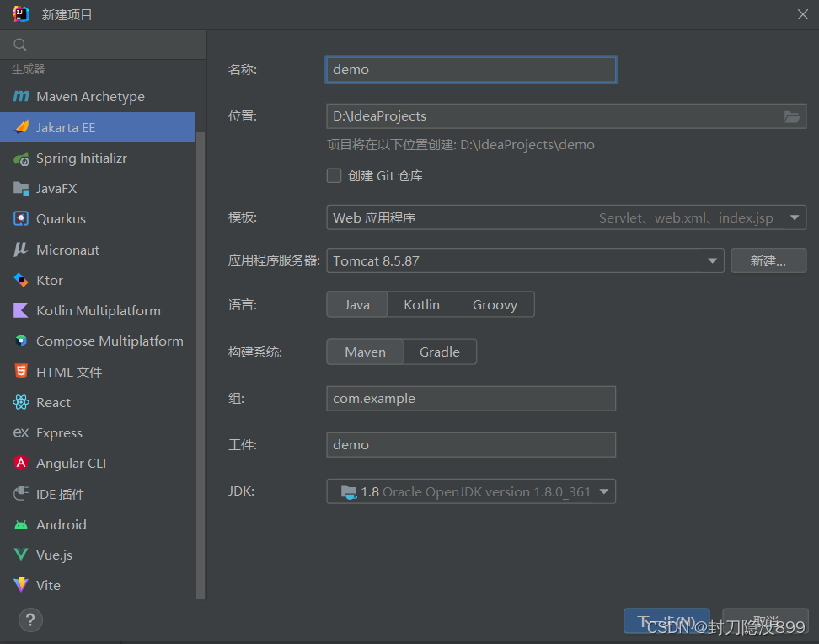Select Java as the language
Screen dimensions: 819x644
[x=356, y=305]
